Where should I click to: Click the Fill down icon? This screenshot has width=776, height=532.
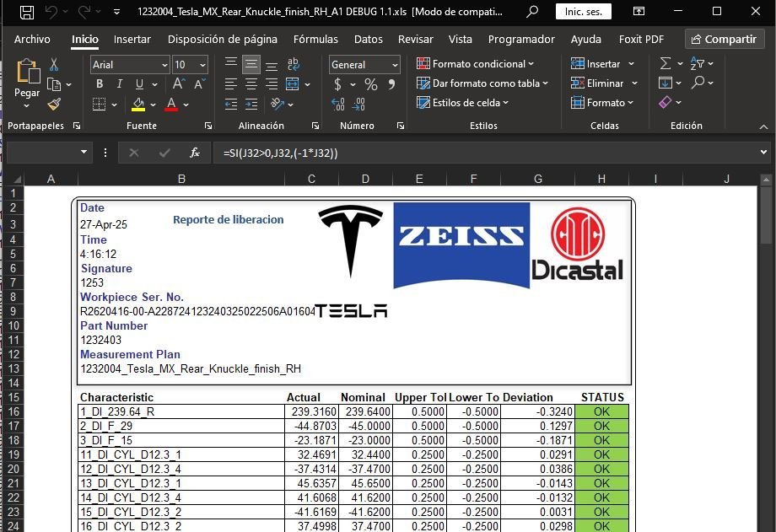pos(666,83)
